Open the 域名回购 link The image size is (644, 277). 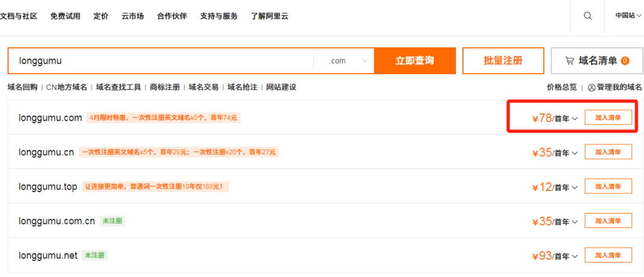(x=23, y=87)
